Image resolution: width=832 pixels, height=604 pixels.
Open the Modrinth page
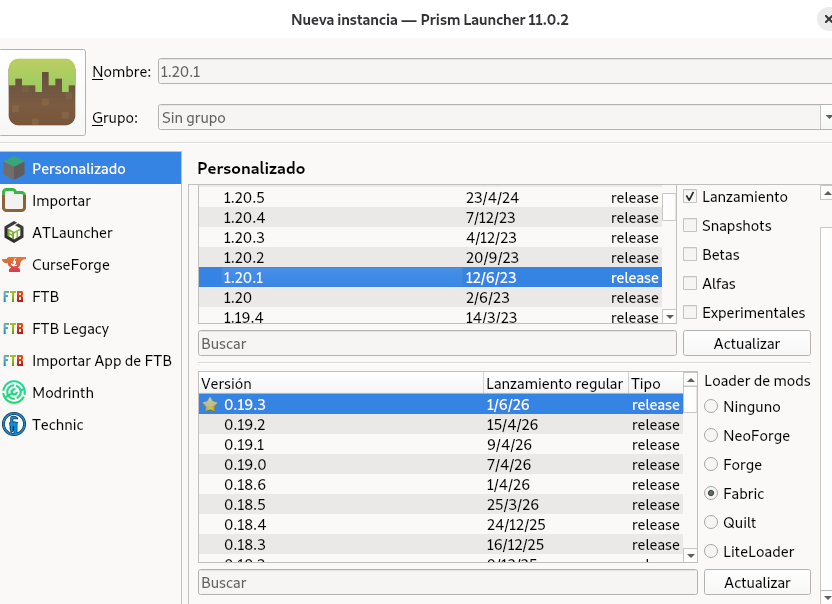(x=91, y=392)
